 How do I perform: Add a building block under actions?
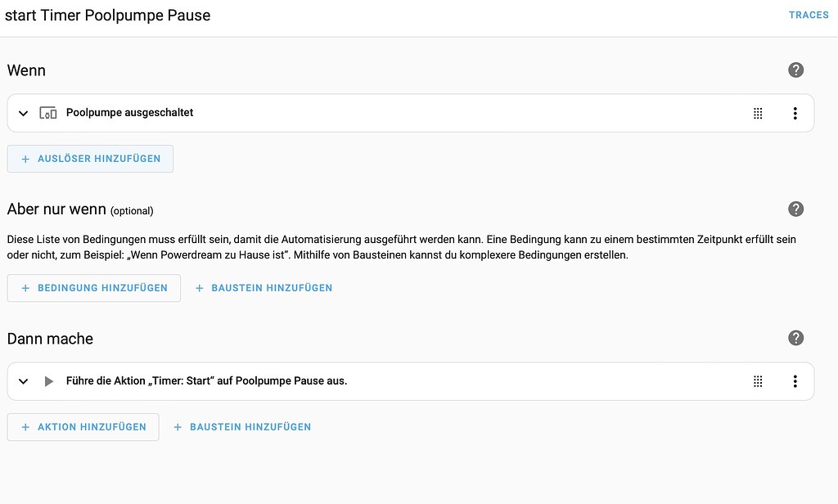tap(241, 426)
